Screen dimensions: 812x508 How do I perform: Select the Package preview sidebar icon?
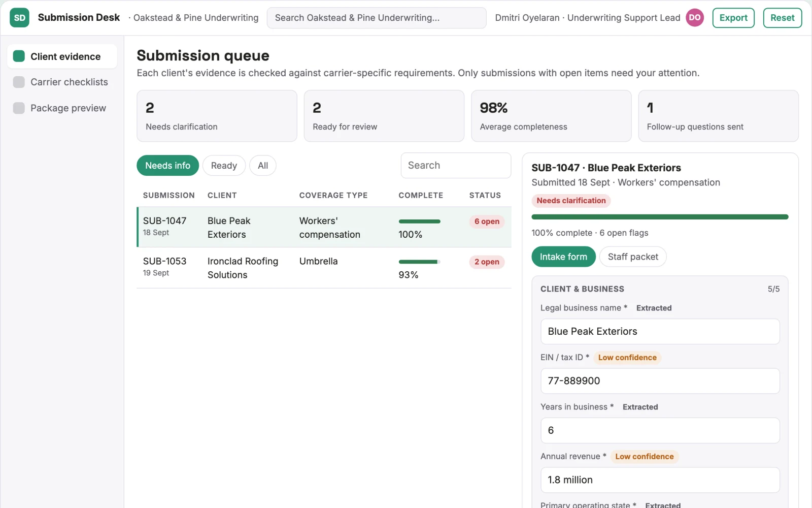pos(19,108)
